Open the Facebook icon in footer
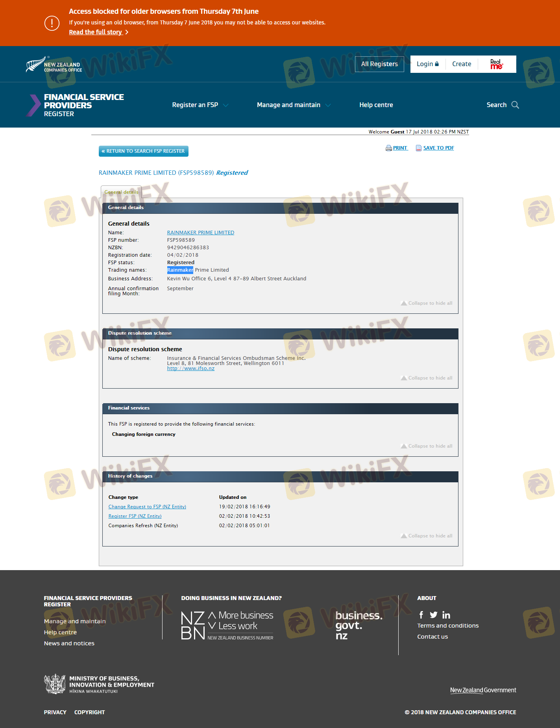560x728 pixels. click(x=421, y=615)
